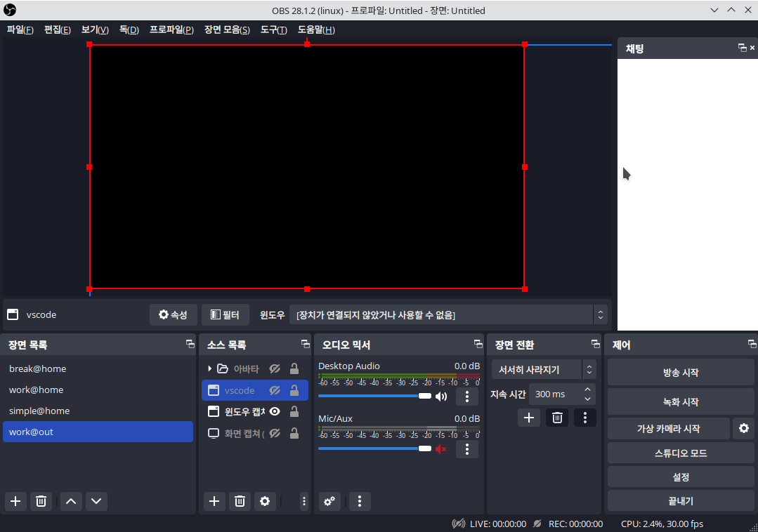Undock the 장면 전환 panel

[x=596, y=344]
